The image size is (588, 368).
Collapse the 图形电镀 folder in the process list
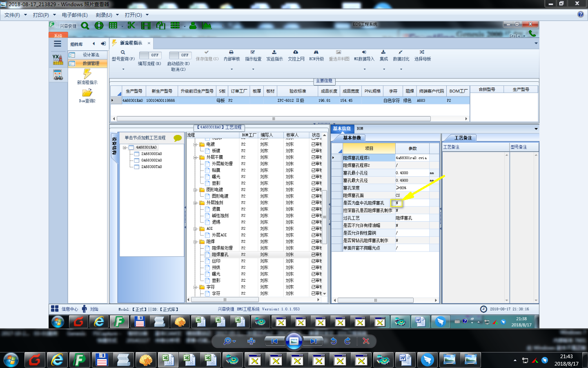pyautogui.click(x=196, y=190)
